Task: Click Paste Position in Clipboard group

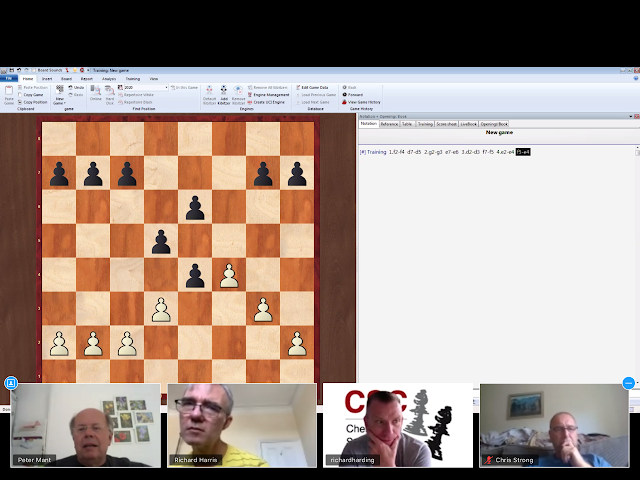Action: [x=33, y=87]
